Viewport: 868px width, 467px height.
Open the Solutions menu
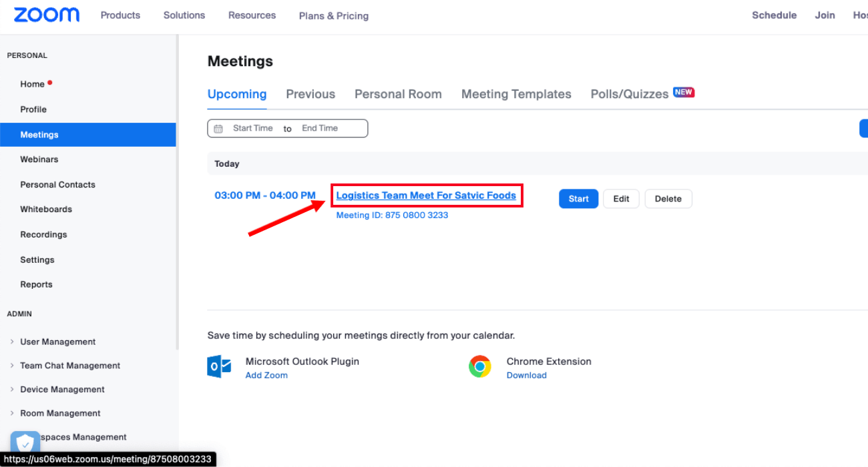click(184, 15)
